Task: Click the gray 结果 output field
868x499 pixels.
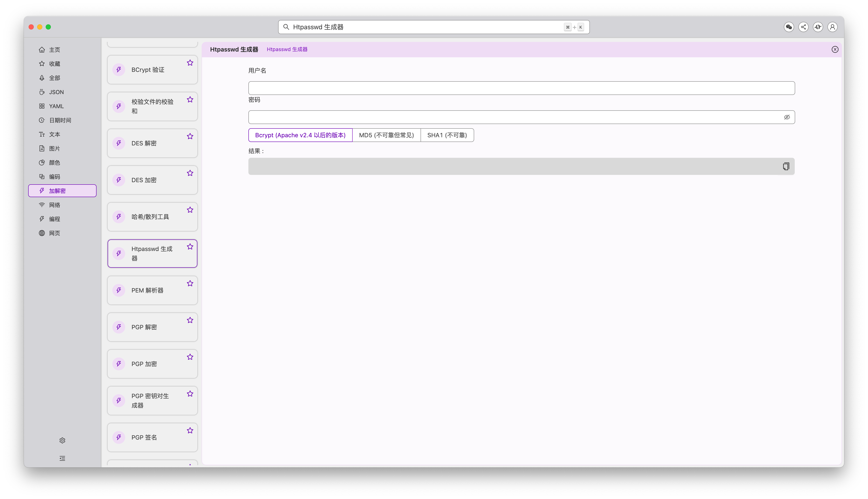Action: click(x=521, y=166)
